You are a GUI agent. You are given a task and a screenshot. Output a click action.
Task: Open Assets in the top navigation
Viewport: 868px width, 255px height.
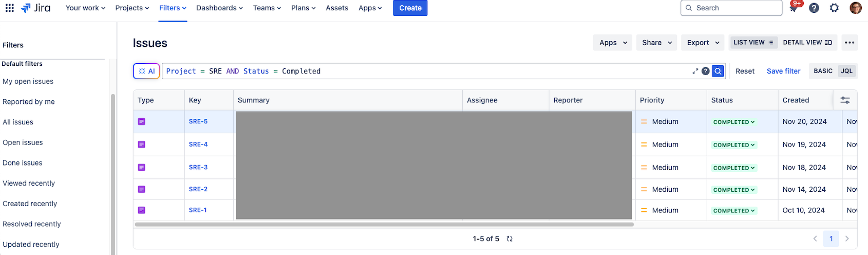pos(337,8)
